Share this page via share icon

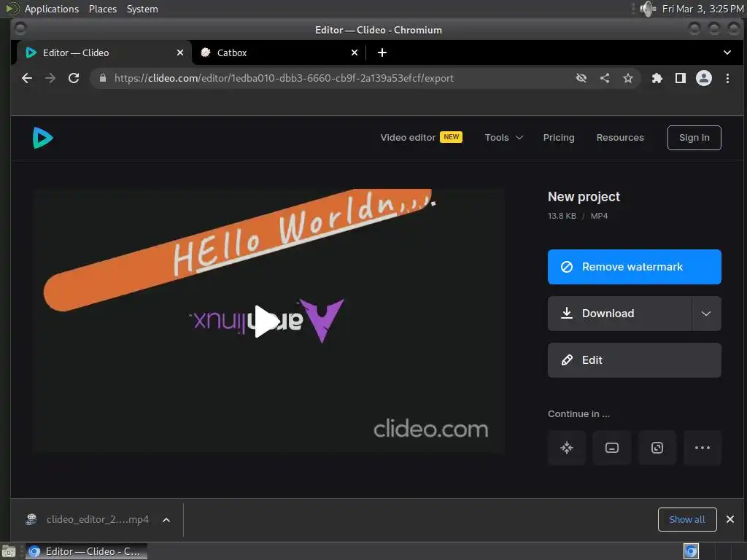click(605, 78)
